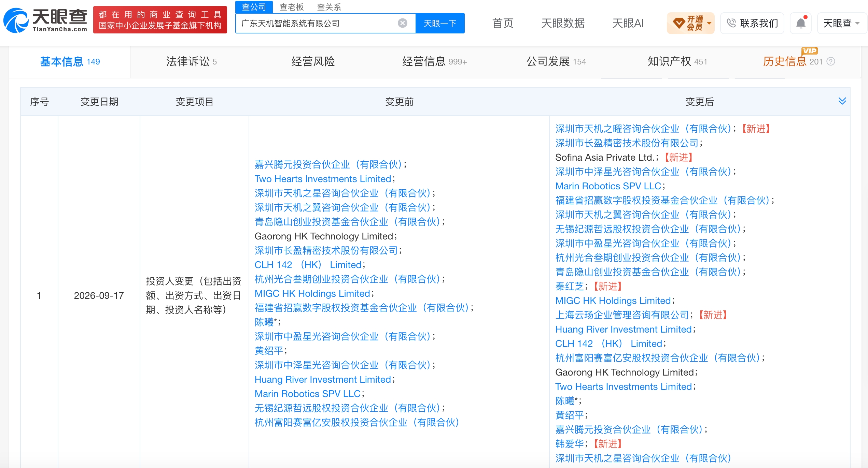The image size is (868, 468).
Task: Open 秦红芝 in the 变更后 column
Action: 570,287
